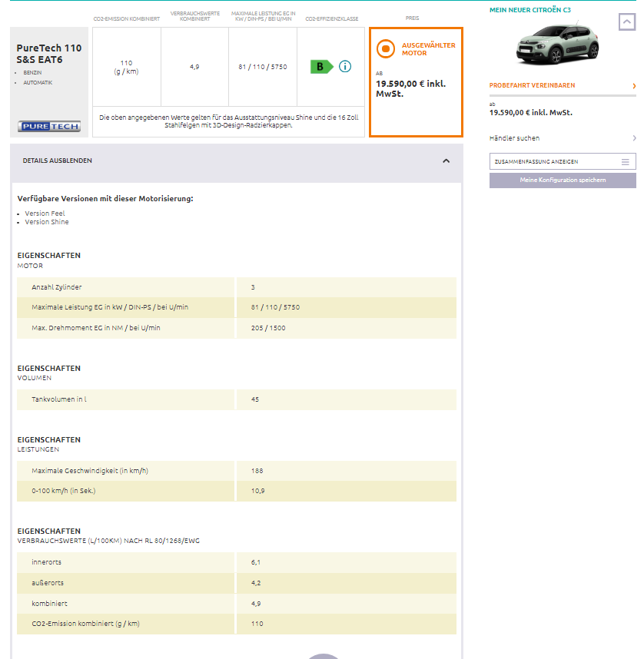Image resolution: width=644 pixels, height=659 pixels.
Task: Click Maximale Geschwindigkeit value 188
Action: 257,471
